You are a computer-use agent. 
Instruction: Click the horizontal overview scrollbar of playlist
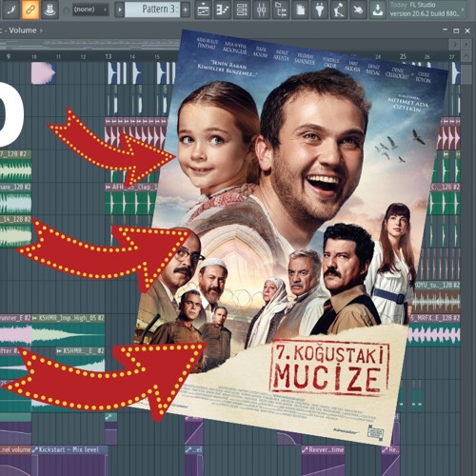[x=90, y=45]
